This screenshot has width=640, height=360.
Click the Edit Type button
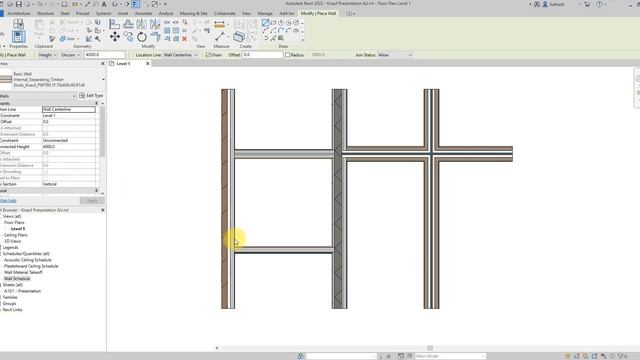tap(91, 96)
